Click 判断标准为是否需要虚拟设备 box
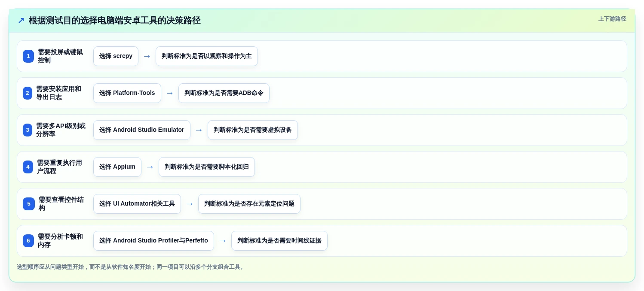Image resolution: width=644 pixels, height=291 pixels. 253,130
